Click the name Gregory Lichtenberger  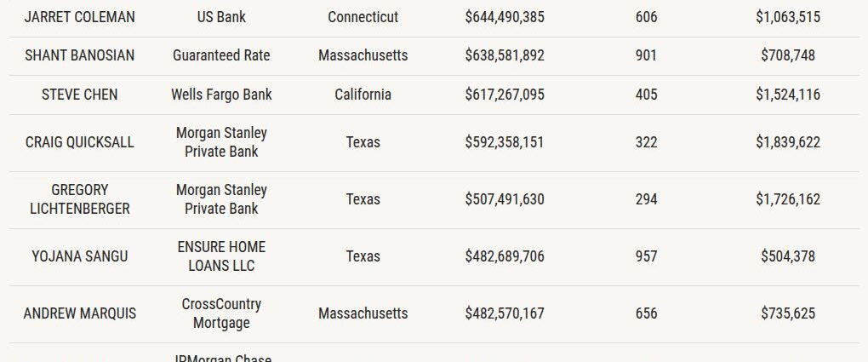(x=80, y=199)
